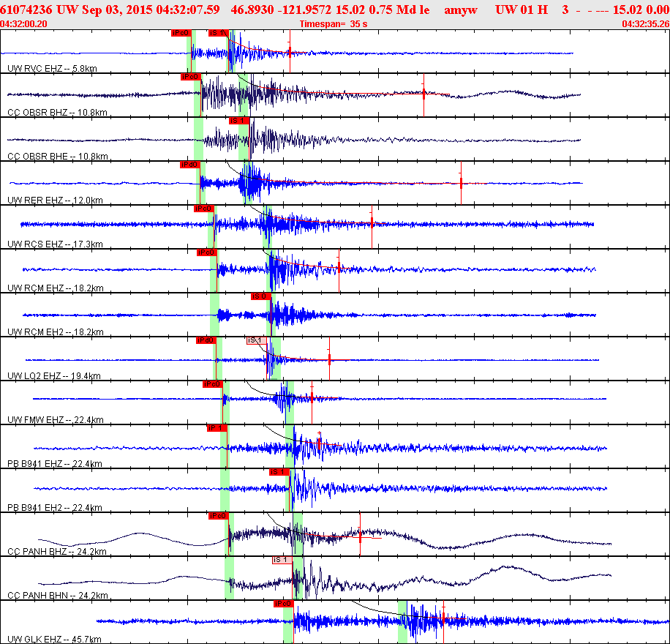Select the S pick flag on CC OBSR BHE
The width and height of the screenshot is (670, 644).
click(x=239, y=121)
